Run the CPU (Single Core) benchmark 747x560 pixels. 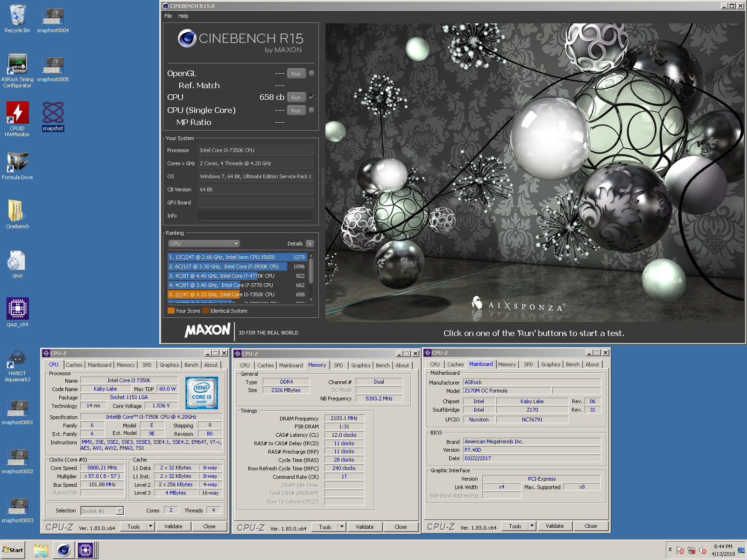pos(296,111)
